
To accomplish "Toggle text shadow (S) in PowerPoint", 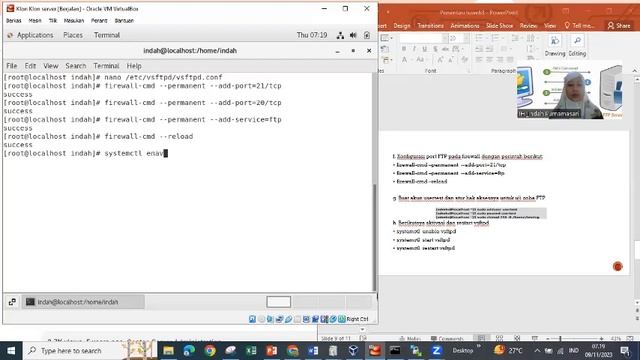I will (435, 49).
